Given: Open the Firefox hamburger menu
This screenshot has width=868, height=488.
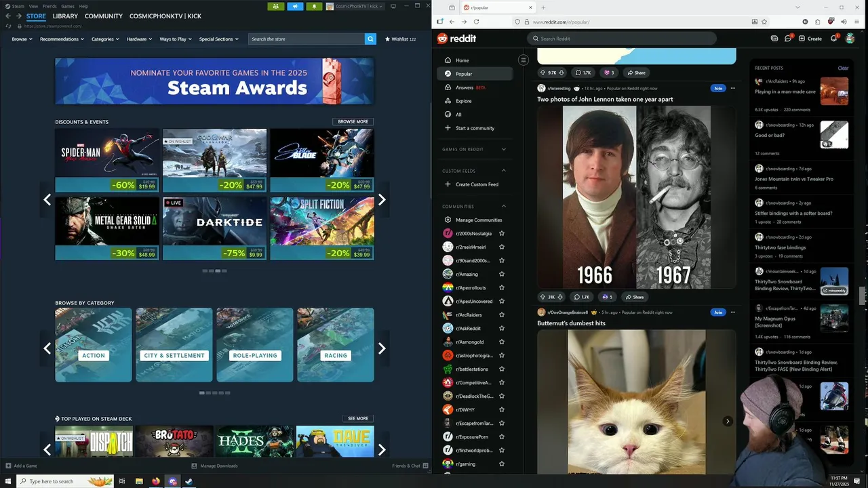Looking at the screenshot, I should tap(856, 22).
